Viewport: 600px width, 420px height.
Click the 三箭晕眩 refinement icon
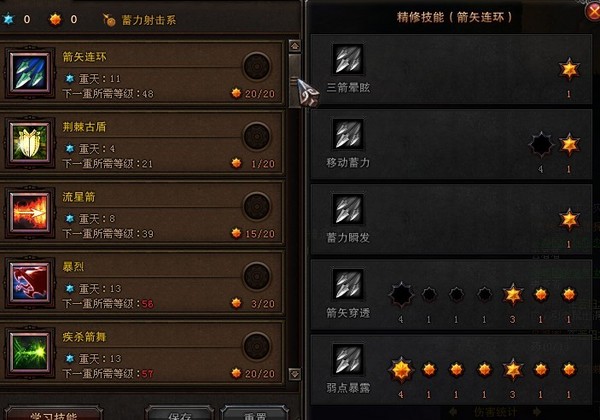(348, 59)
